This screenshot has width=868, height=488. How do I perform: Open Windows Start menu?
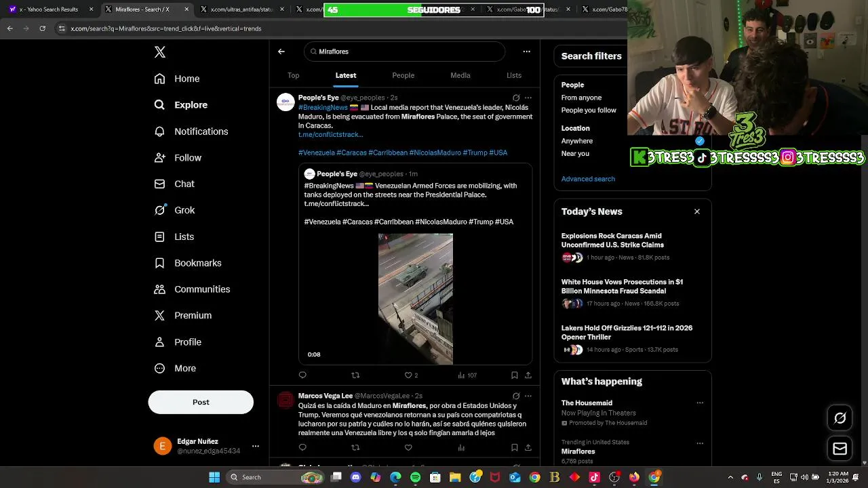click(214, 477)
